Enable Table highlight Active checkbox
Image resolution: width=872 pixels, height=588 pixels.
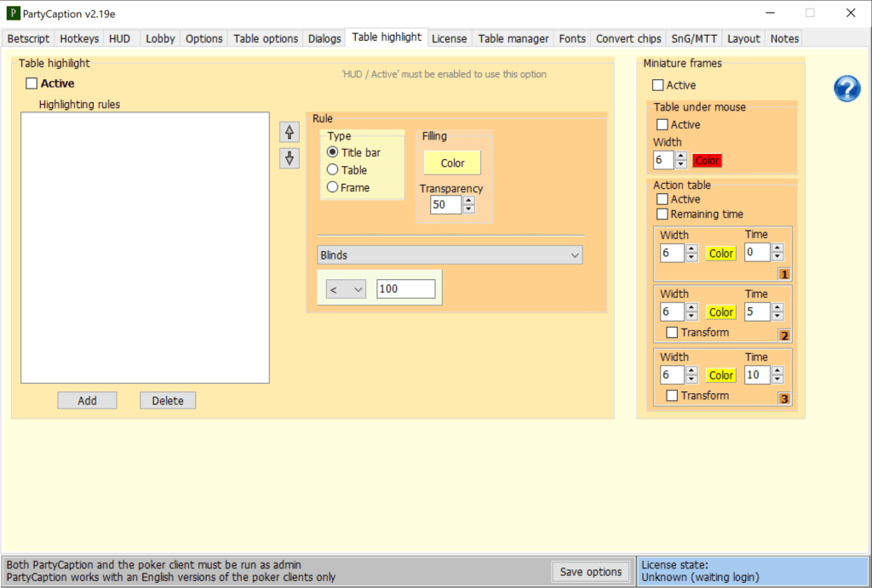coord(32,83)
